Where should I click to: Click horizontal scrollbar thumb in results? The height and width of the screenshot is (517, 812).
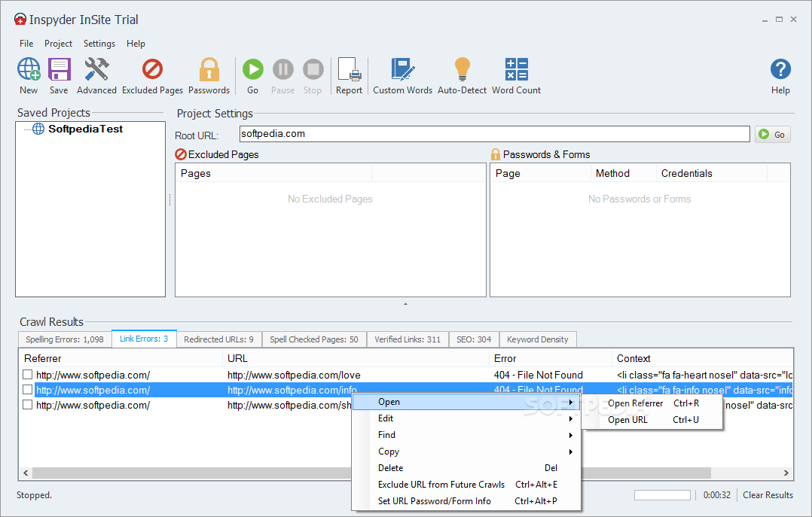click(x=371, y=473)
